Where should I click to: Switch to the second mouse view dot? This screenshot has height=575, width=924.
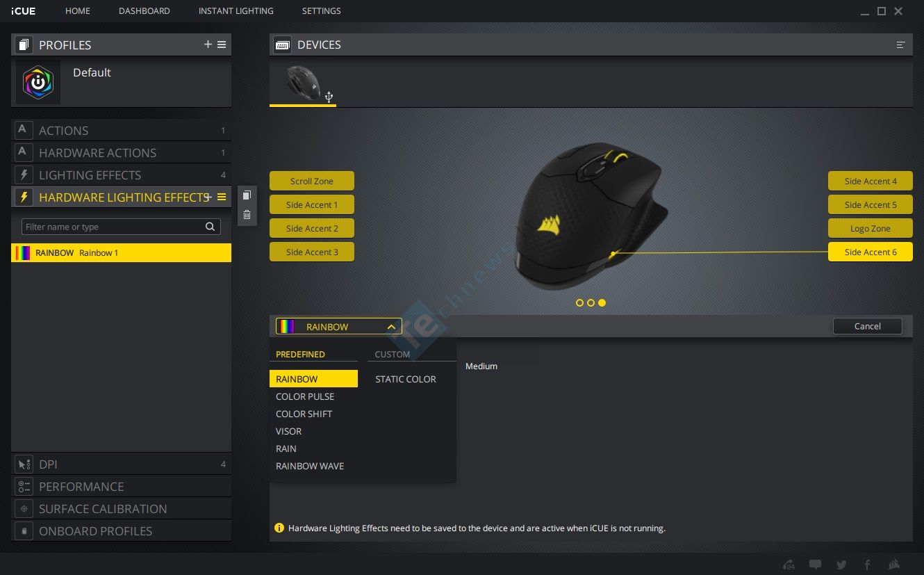[591, 302]
